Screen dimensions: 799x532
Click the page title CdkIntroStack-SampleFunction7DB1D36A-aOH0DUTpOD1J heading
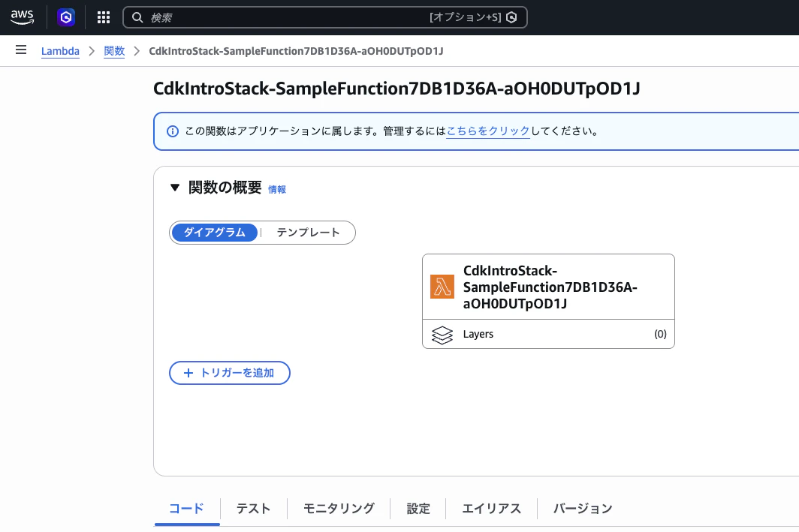click(396, 89)
